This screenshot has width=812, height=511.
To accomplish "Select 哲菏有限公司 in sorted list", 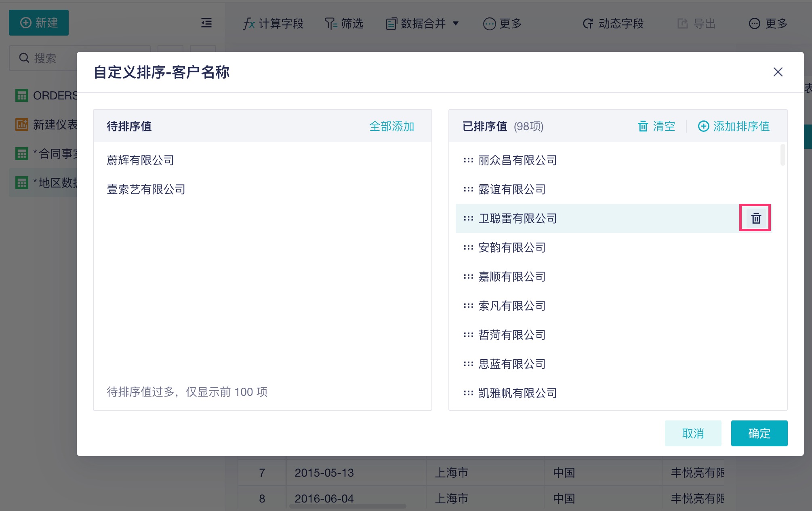I will [x=512, y=335].
